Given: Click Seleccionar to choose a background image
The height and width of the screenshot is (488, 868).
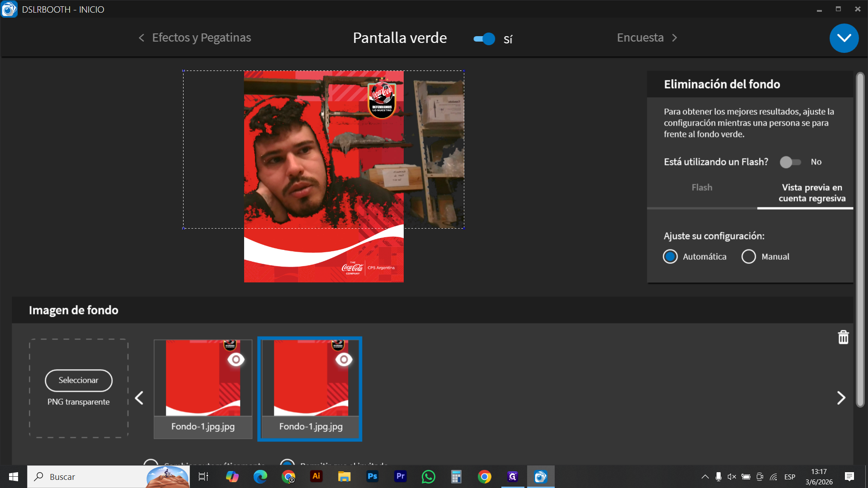Looking at the screenshot, I should click(x=79, y=380).
